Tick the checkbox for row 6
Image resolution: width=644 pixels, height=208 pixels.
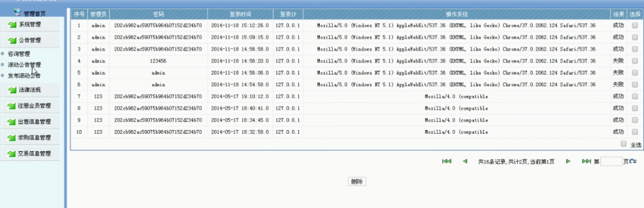[x=635, y=84]
